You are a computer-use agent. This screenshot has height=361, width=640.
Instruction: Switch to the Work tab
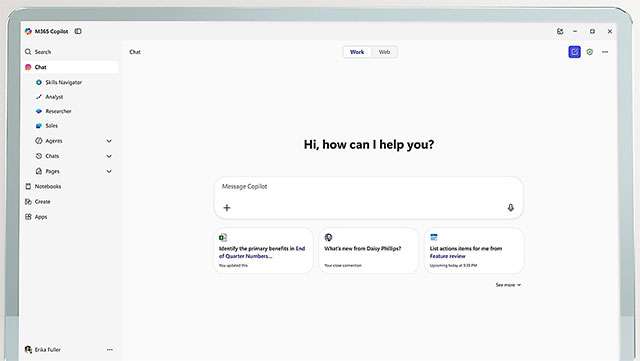[357, 52]
